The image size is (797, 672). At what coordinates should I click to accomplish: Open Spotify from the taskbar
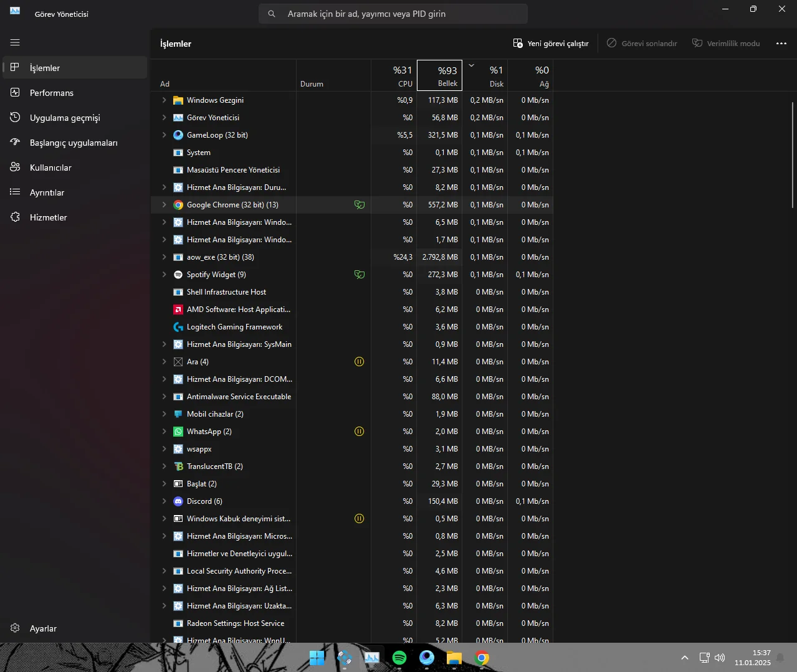399,658
